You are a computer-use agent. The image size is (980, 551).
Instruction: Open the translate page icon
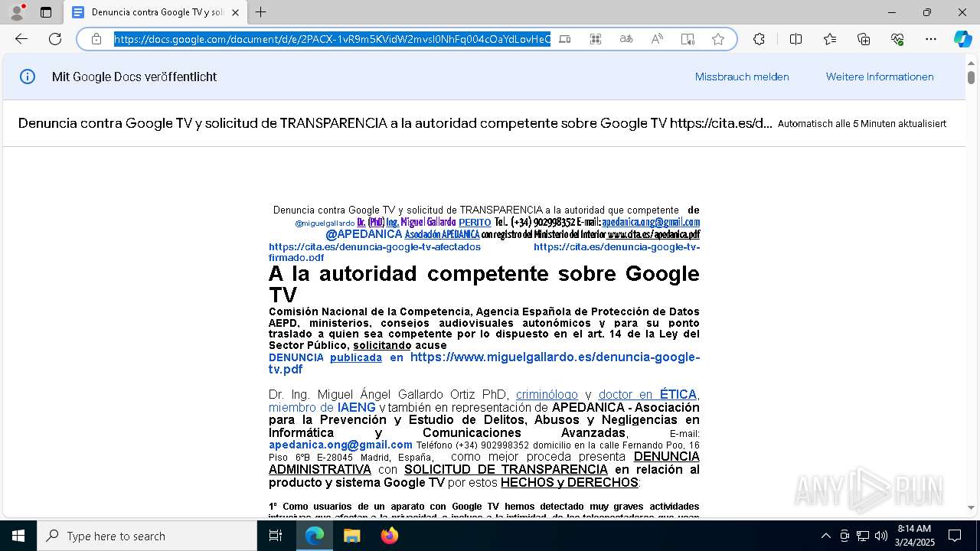pos(626,39)
